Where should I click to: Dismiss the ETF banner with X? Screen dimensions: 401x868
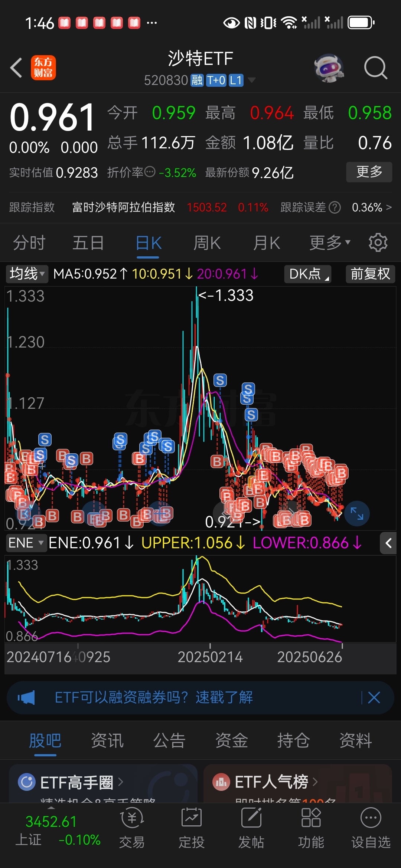(x=374, y=697)
